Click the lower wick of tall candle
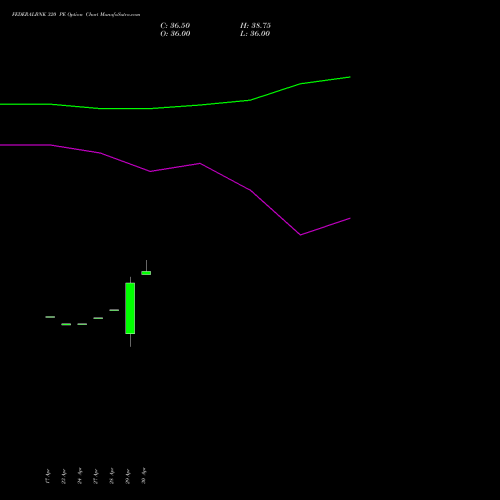 tap(130, 340)
